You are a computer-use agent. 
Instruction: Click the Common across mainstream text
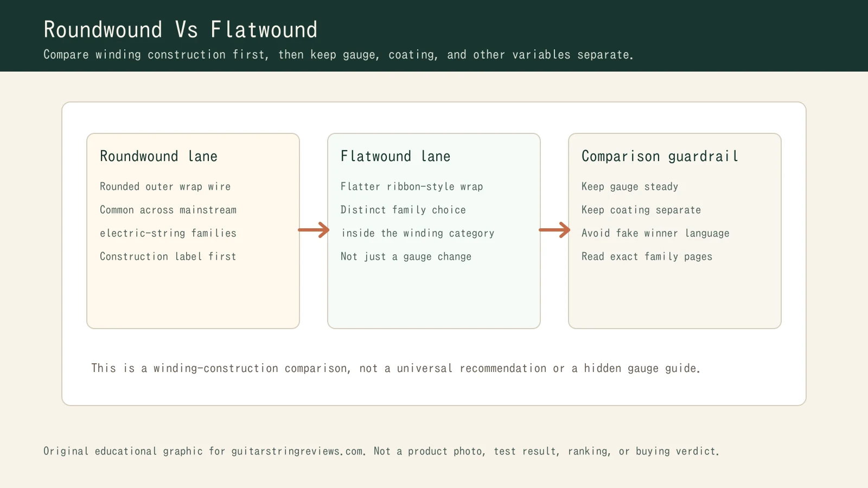[x=168, y=210]
